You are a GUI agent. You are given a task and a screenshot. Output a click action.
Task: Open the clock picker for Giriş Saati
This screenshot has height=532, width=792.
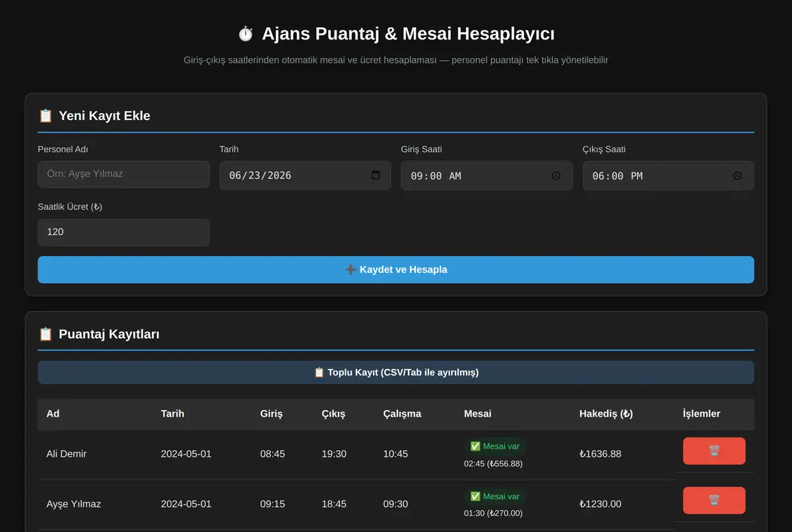(x=556, y=176)
